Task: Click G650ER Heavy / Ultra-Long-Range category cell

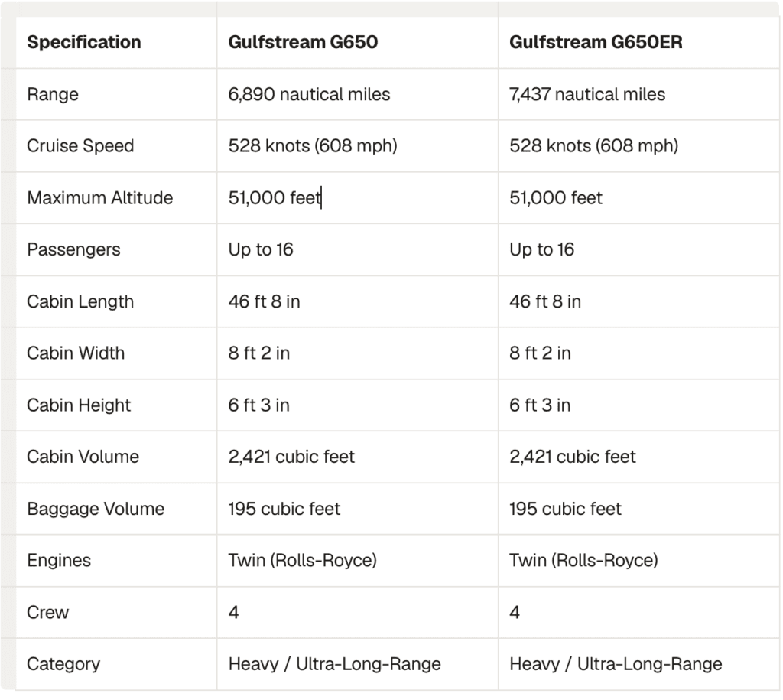Action: tap(638, 665)
